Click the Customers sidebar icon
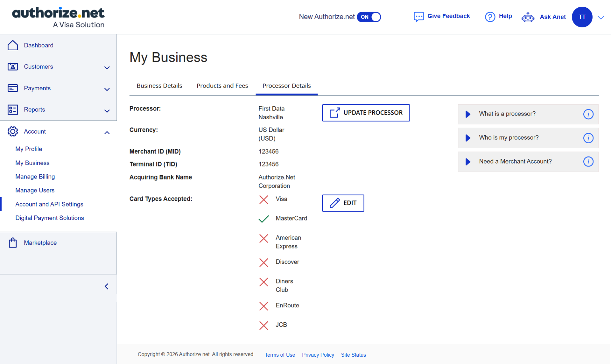This screenshot has width=611, height=364. [13, 66]
